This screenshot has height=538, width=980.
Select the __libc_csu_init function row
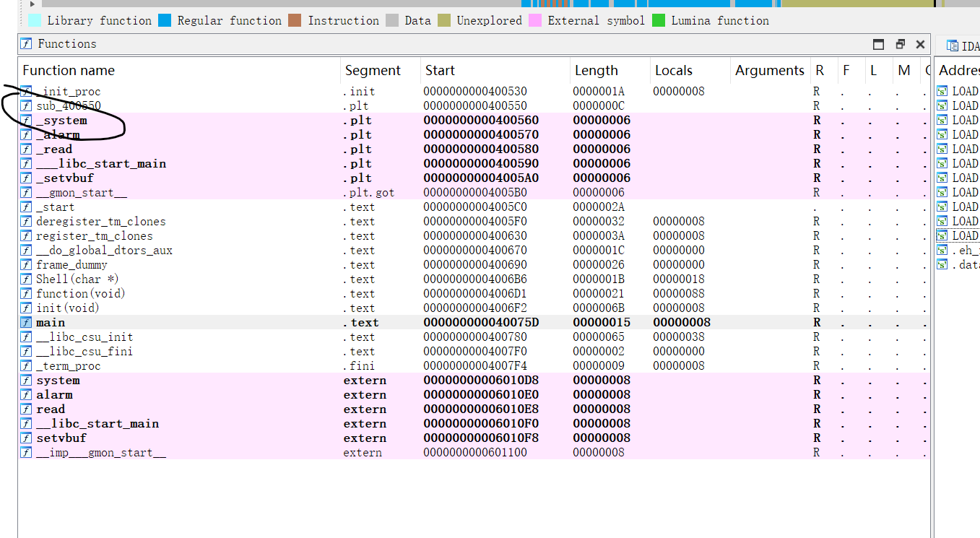tap(84, 337)
